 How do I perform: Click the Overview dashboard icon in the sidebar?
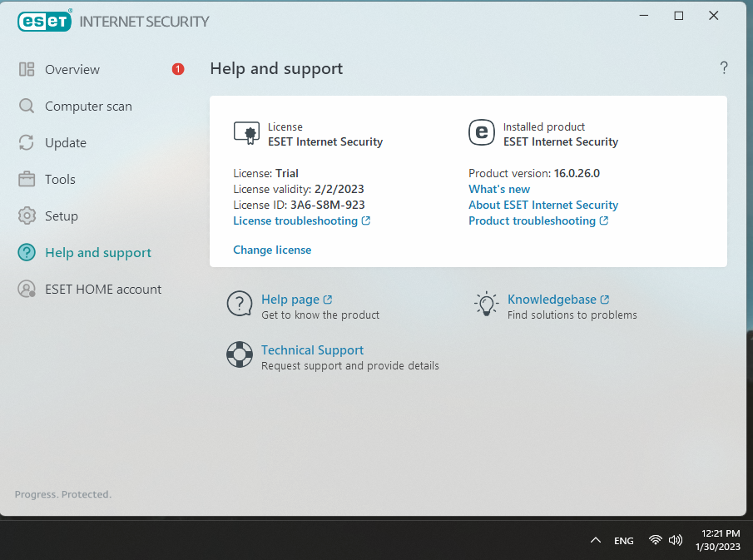[x=27, y=69]
